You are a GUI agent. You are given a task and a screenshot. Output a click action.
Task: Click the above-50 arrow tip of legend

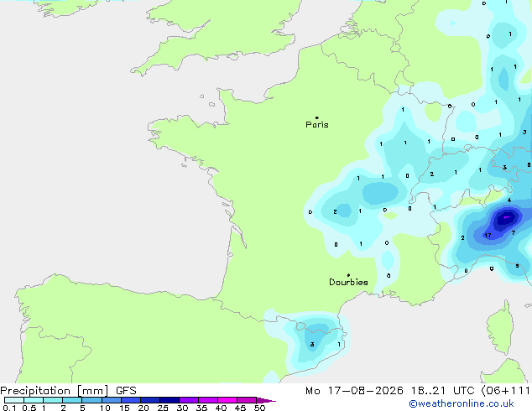[x=266, y=400]
